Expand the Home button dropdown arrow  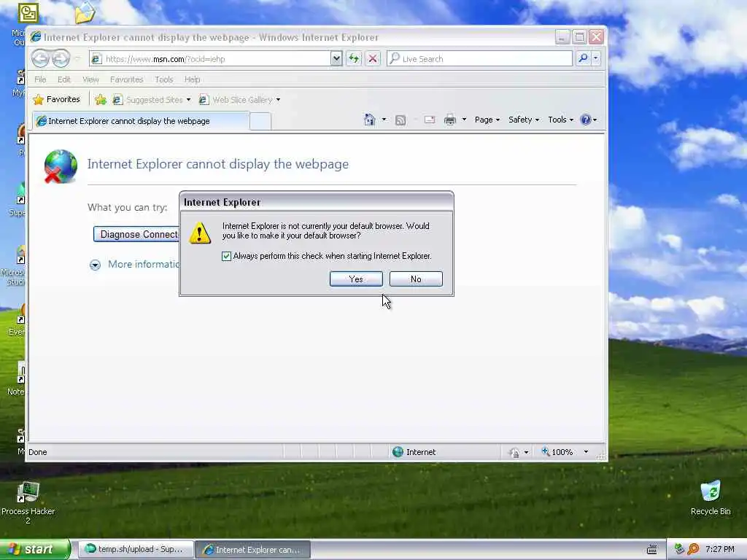(384, 120)
